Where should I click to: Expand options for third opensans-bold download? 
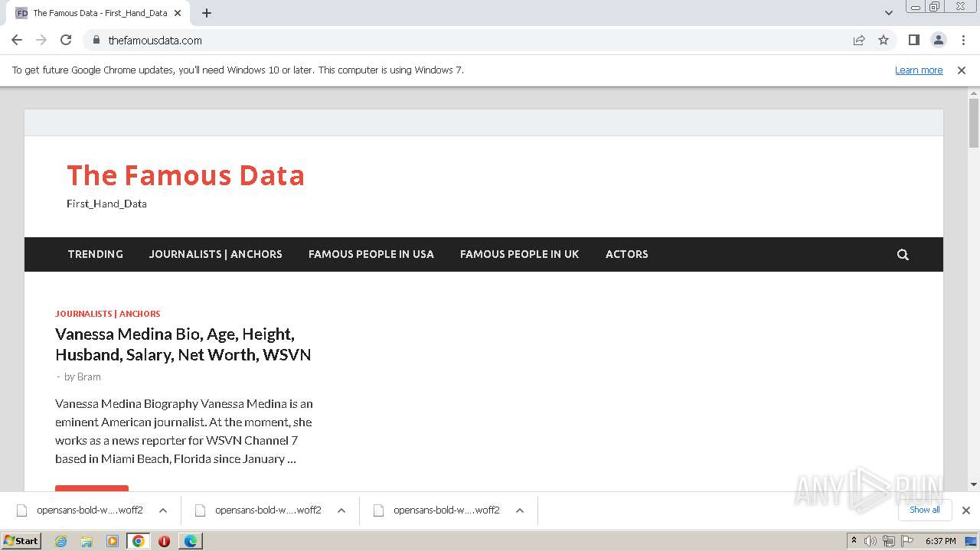point(519,510)
